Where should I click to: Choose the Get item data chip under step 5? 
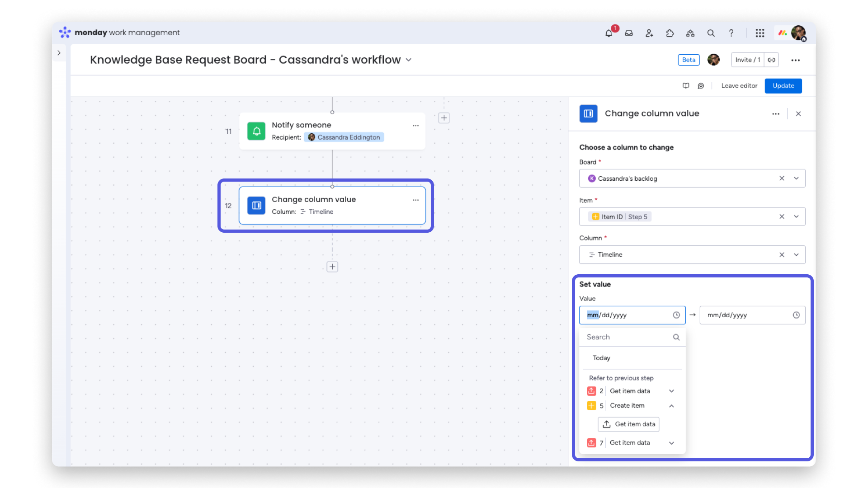pos(628,424)
